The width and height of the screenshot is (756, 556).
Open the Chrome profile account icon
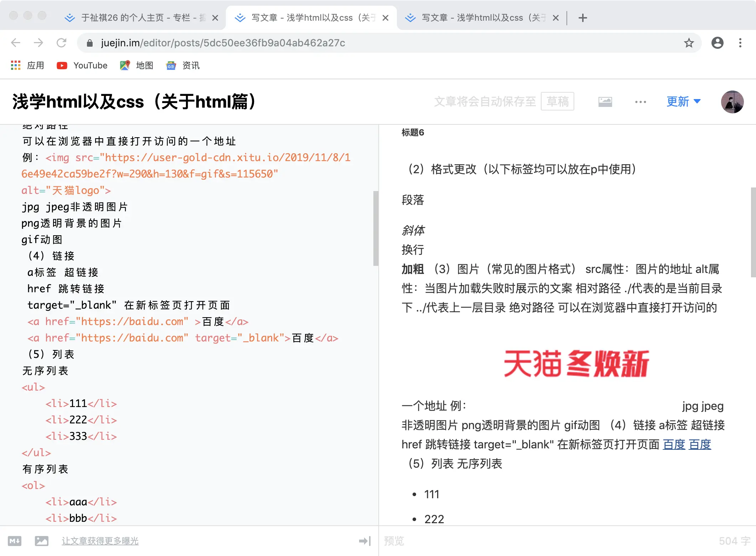[x=717, y=43]
